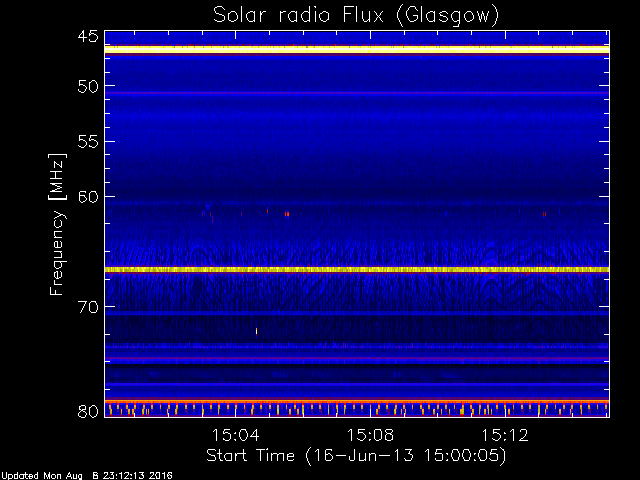The image size is (640, 480).
Task: Select the 80 frequency axis label
Action: pyautogui.click(x=88, y=411)
